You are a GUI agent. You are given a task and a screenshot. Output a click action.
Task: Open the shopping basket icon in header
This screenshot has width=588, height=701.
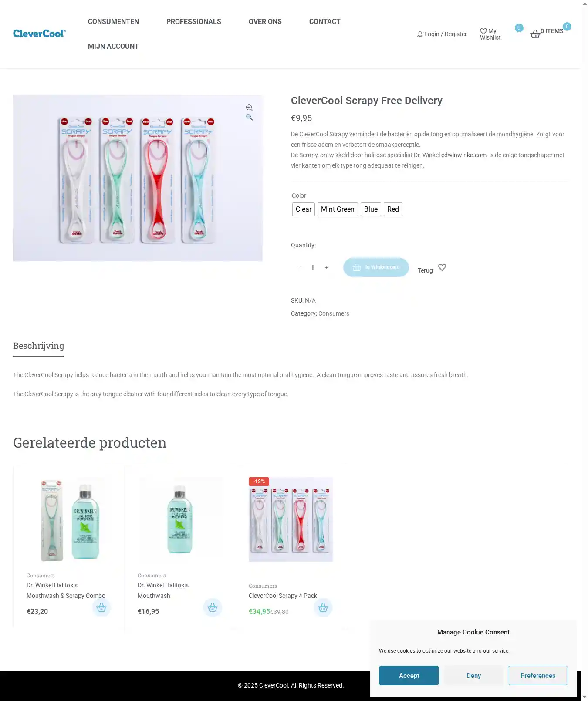pyautogui.click(x=535, y=34)
